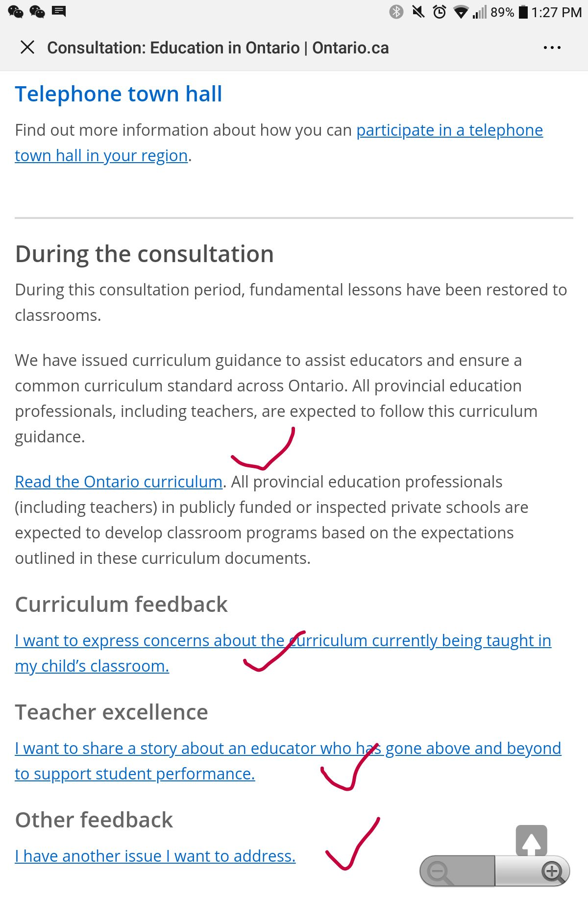Tap the zoom in magnifier button
The width and height of the screenshot is (588, 897).
click(x=553, y=872)
